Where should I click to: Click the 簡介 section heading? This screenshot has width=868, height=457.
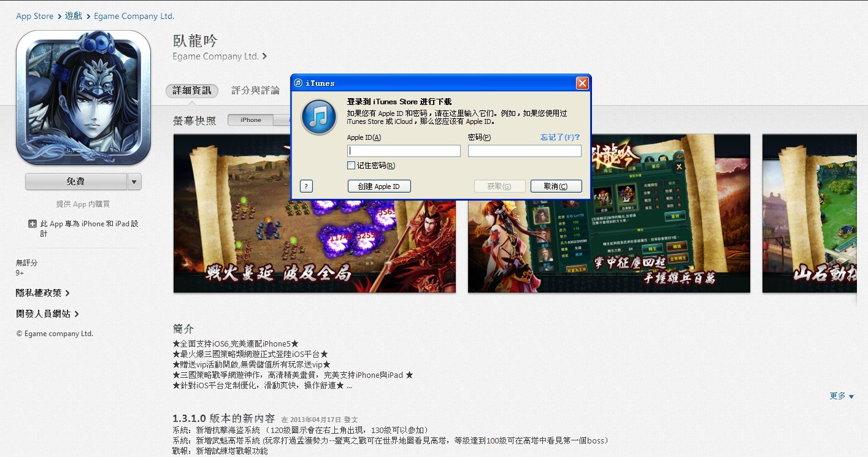coord(183,329)
